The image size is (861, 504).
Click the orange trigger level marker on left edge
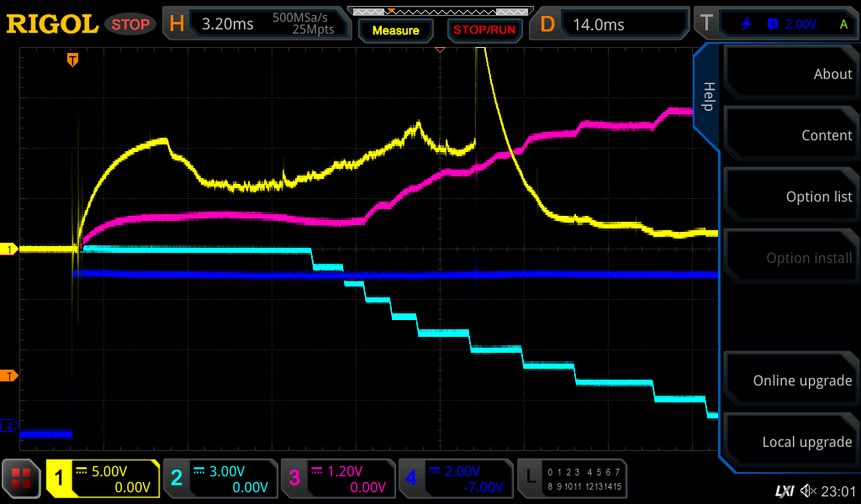pos(10,375)
